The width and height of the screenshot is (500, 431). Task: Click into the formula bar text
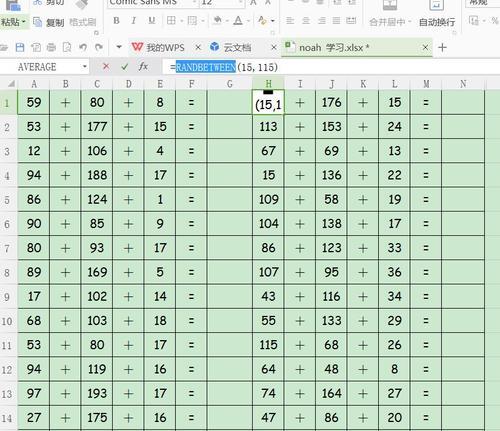pos(223,67)
